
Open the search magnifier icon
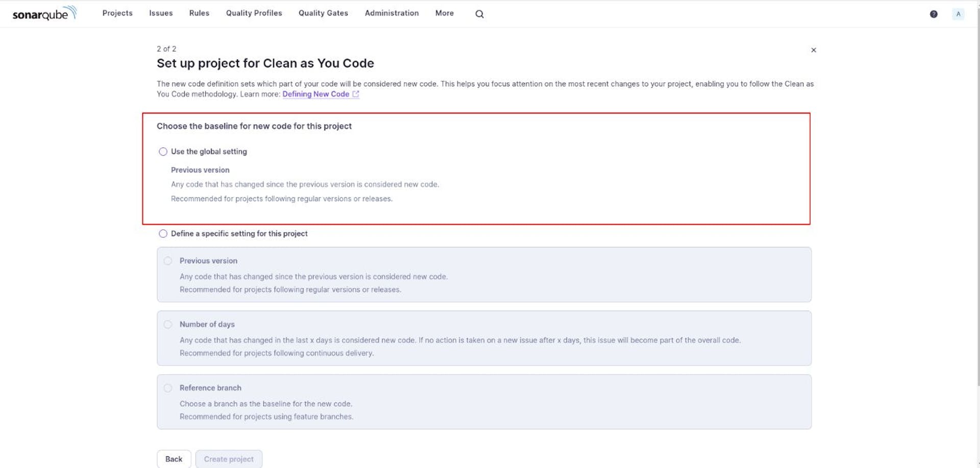(479, 14)
